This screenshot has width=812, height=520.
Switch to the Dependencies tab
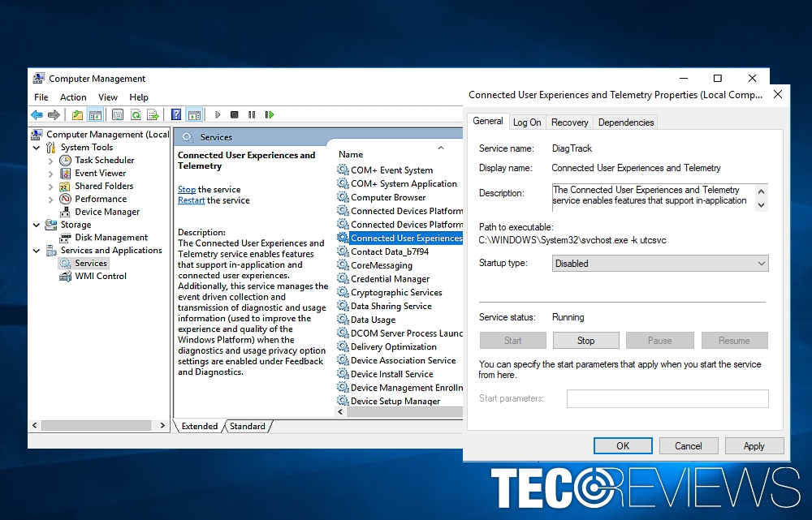pos(626,122)
